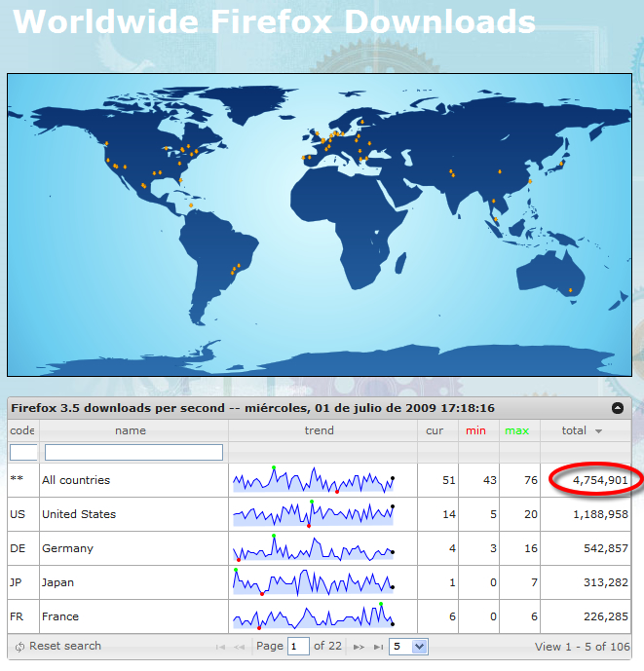Sort by the code column header

(22, 430)
